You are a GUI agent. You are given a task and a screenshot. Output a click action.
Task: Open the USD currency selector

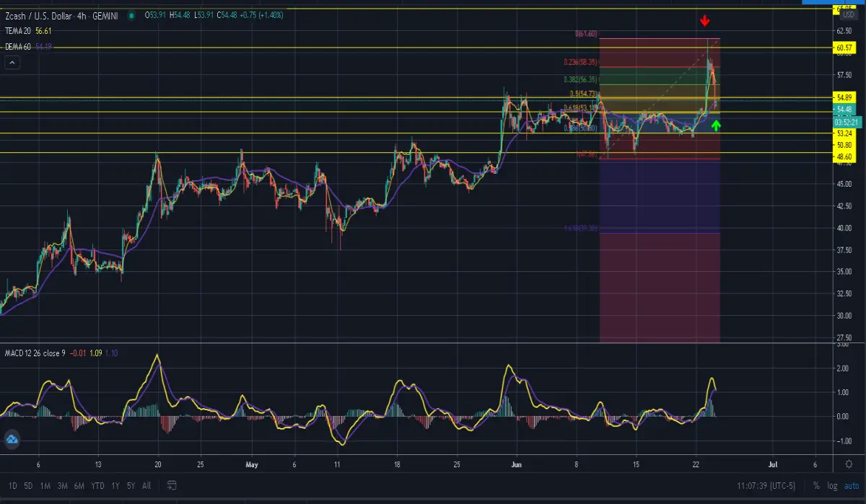click(849, 14)
